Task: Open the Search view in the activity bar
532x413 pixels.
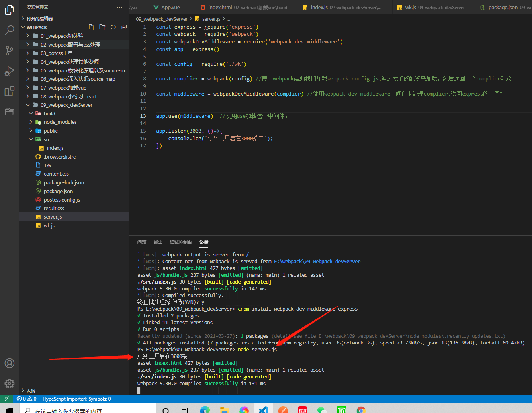Action: 10,30
